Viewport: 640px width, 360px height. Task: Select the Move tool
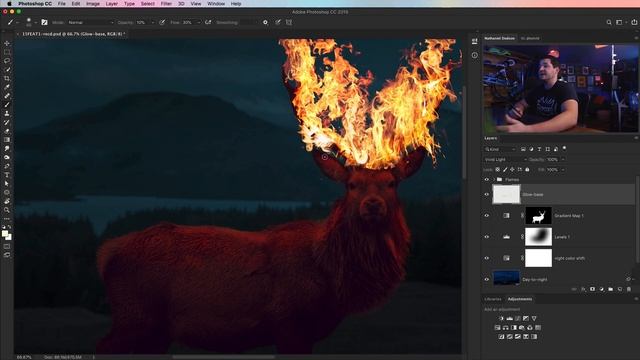point(7,43)
